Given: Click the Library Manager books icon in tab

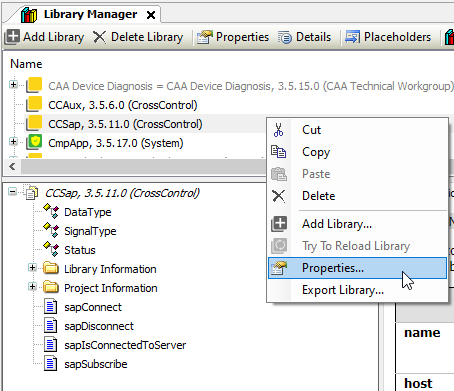Looking at the screenshot, I should click(x=29, y=15).
